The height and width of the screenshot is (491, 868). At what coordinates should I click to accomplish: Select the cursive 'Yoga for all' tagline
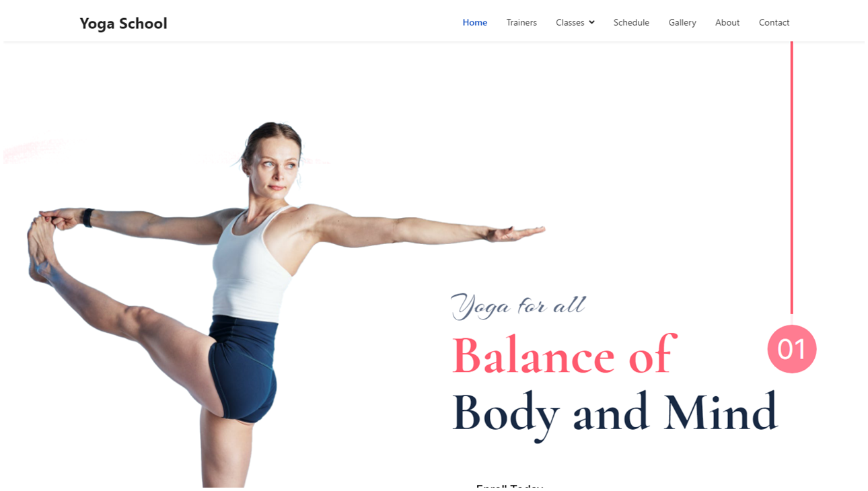[x=518, y=306]
